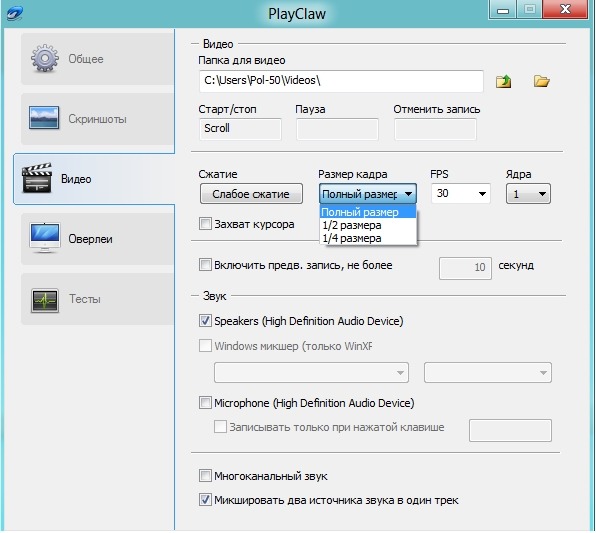Click the landscape picture icon for Скриншоты
596x533 pixels.
pyautogui.click(x=44, y=118)
